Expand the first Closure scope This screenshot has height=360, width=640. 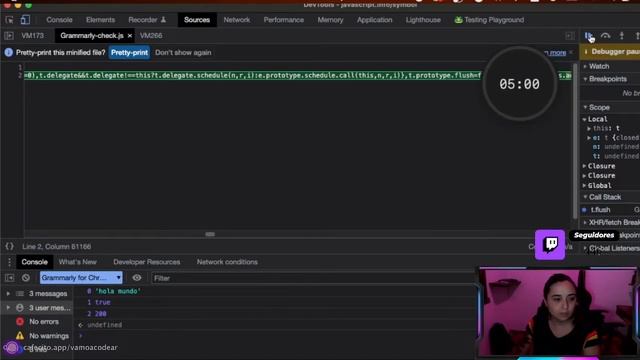[601, 166]
